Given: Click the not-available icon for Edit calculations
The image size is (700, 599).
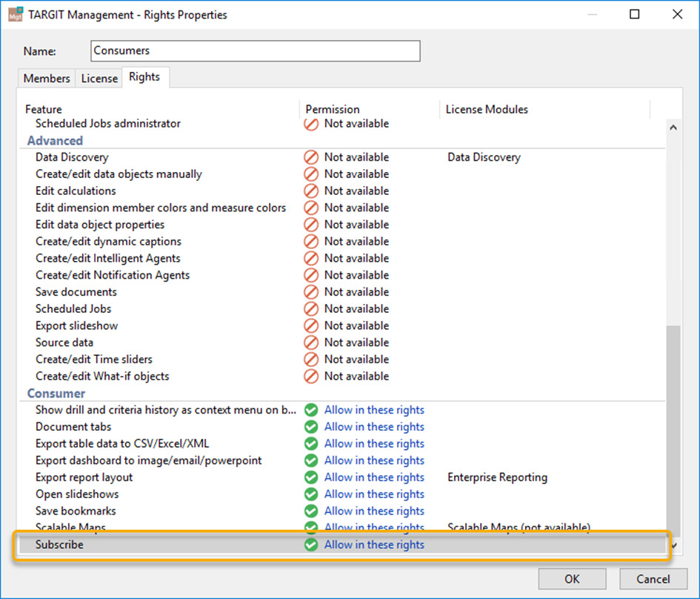Looking at the screenshot, I should click(311, 191).
